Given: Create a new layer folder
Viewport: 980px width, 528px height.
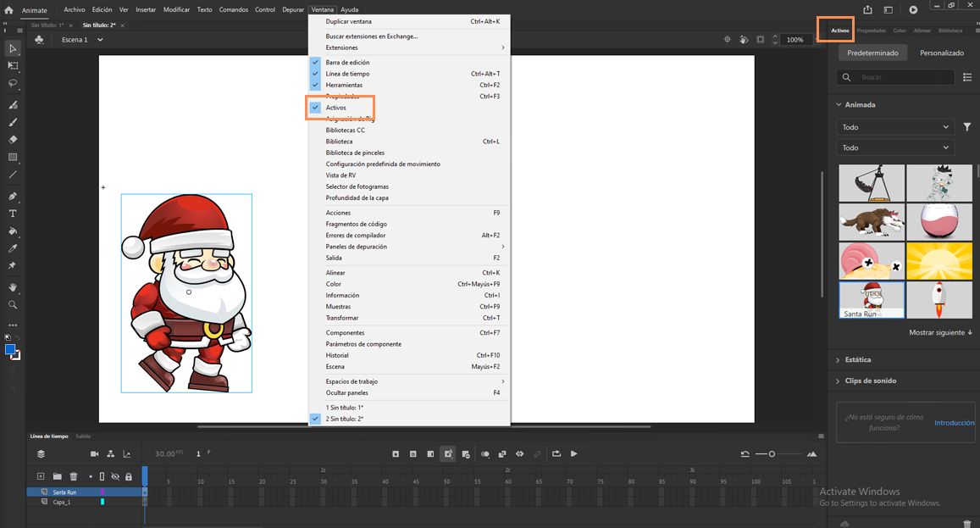Looking at the screenshot, I should point(57,476).
